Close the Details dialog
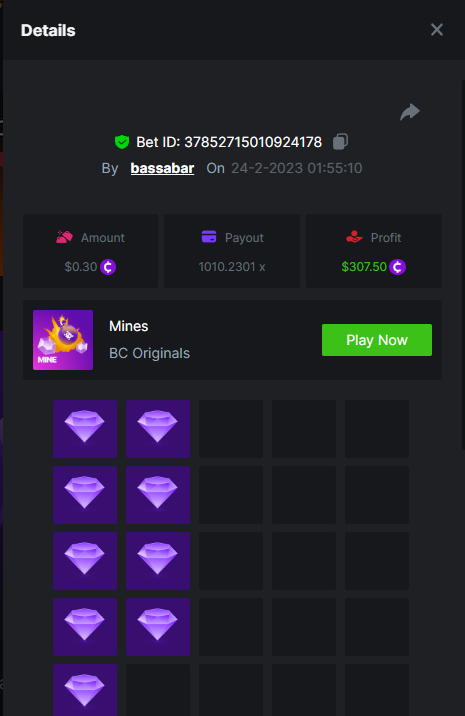Image resolution: width=465 pixels, height=716 pixels. 437,30
